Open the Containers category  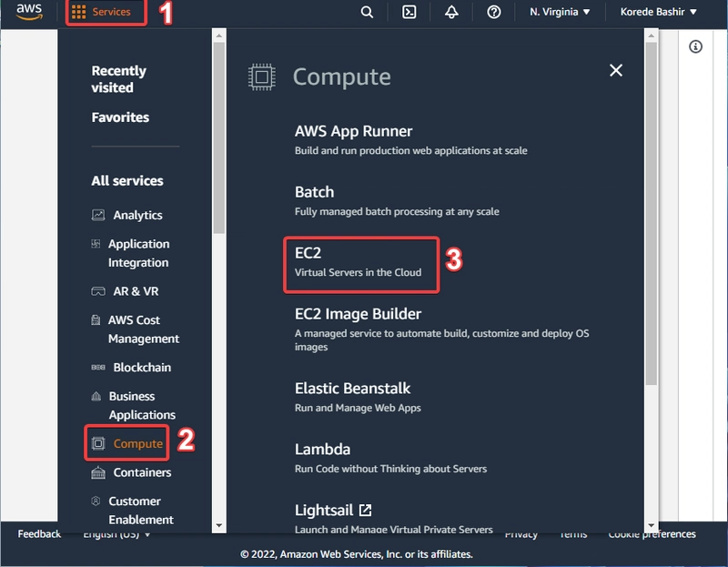[142, 472]
